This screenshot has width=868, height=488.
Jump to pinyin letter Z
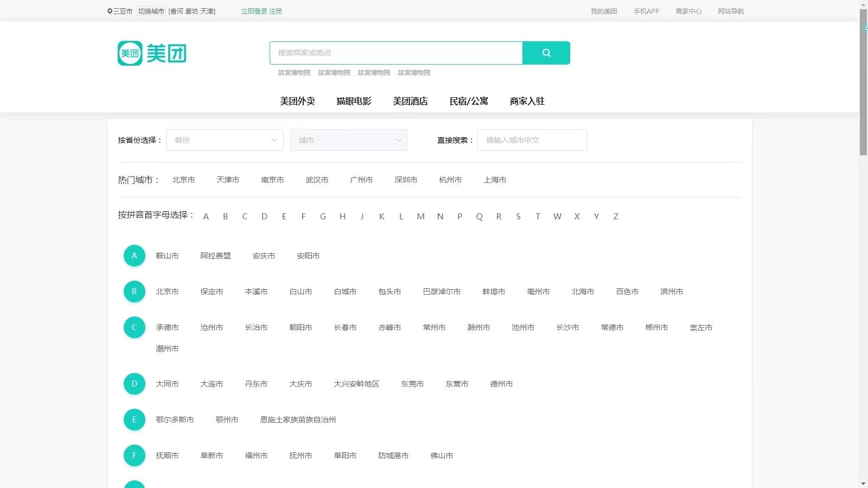616,217
